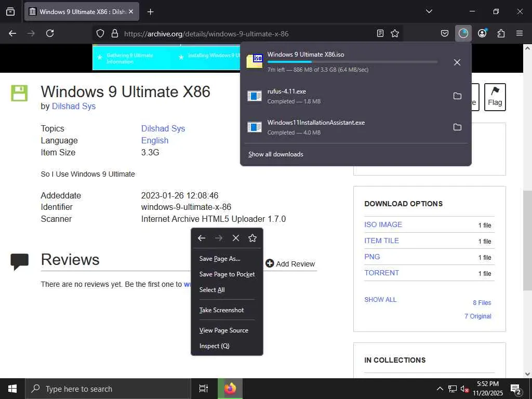Open TORRENT download option
532x399 pixels.
381,273
